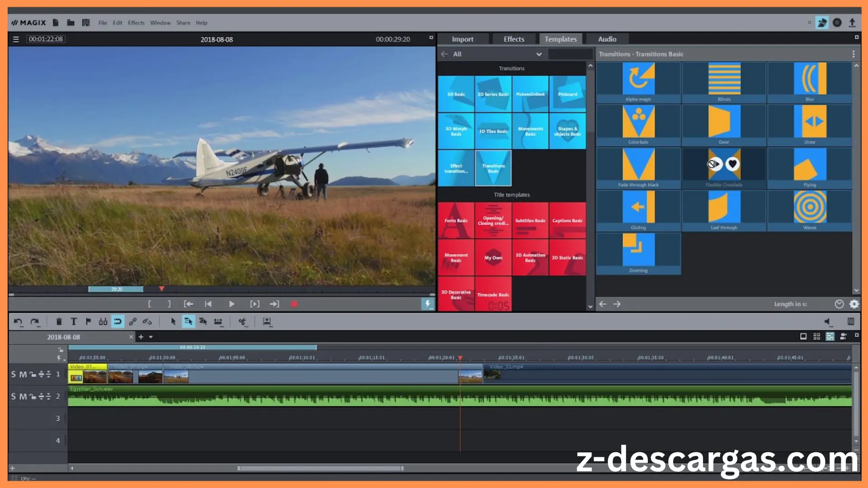Click the Save Project disk icon
The image size is (868, 488).
pos(85,23)
